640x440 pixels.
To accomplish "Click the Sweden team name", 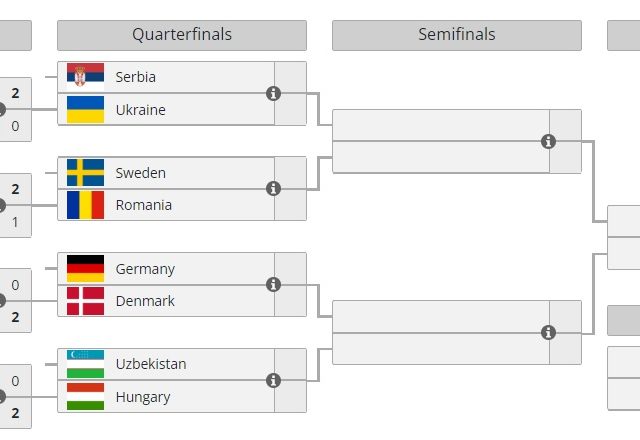I will [141, 173].
